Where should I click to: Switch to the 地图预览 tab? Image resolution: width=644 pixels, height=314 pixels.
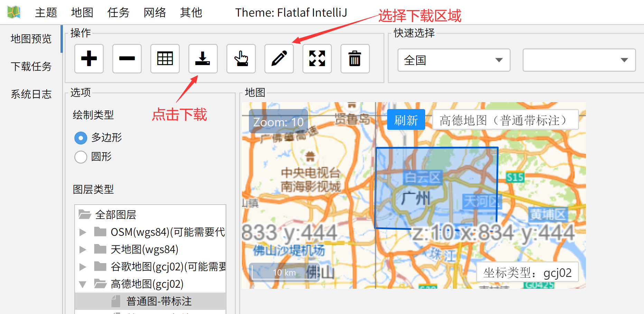(31, 39)
